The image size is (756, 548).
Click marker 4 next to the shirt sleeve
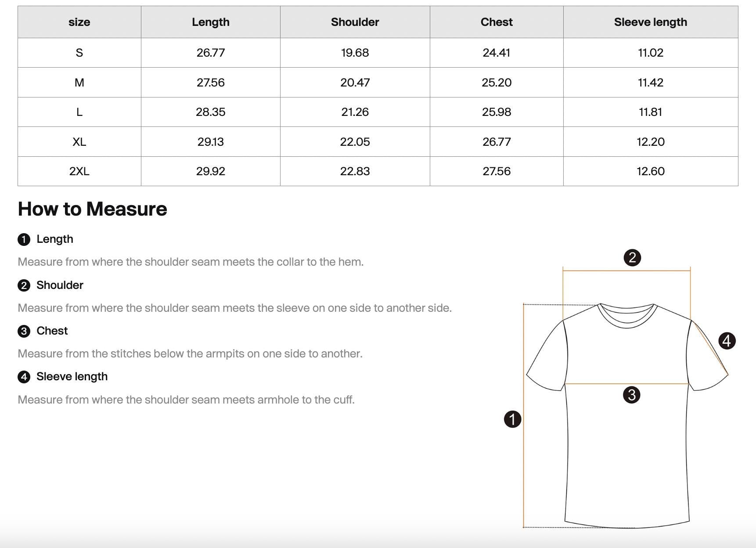[x=727, y=341]
